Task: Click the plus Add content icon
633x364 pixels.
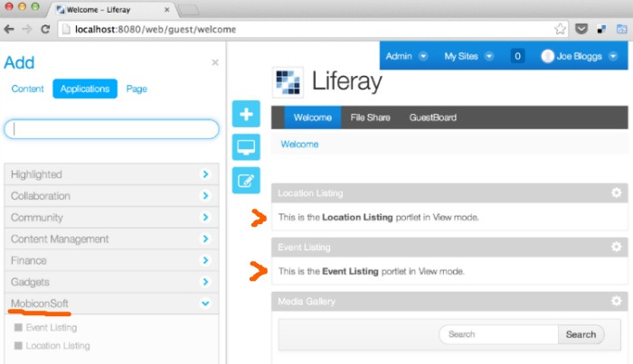Action: click(246, 114)
